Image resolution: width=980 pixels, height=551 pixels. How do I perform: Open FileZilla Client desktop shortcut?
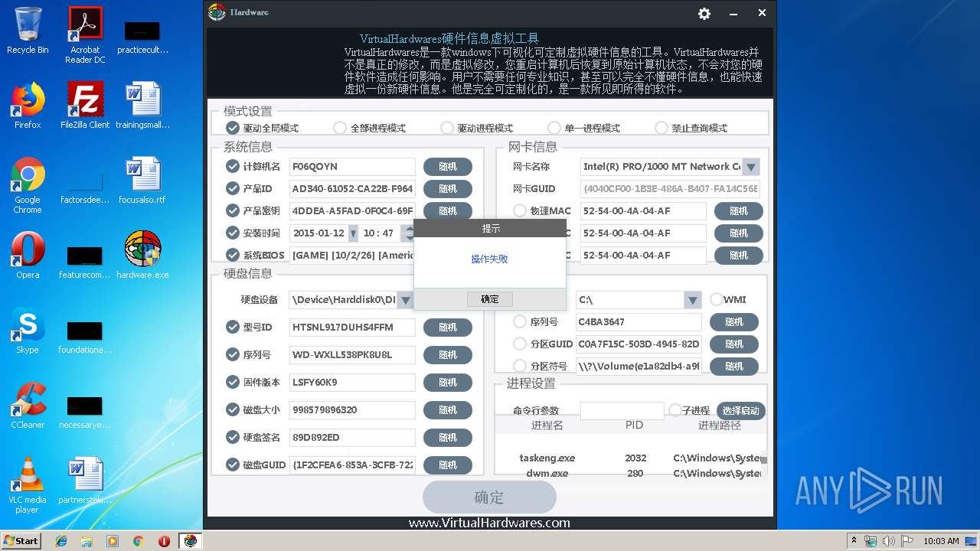click(85, 106)
